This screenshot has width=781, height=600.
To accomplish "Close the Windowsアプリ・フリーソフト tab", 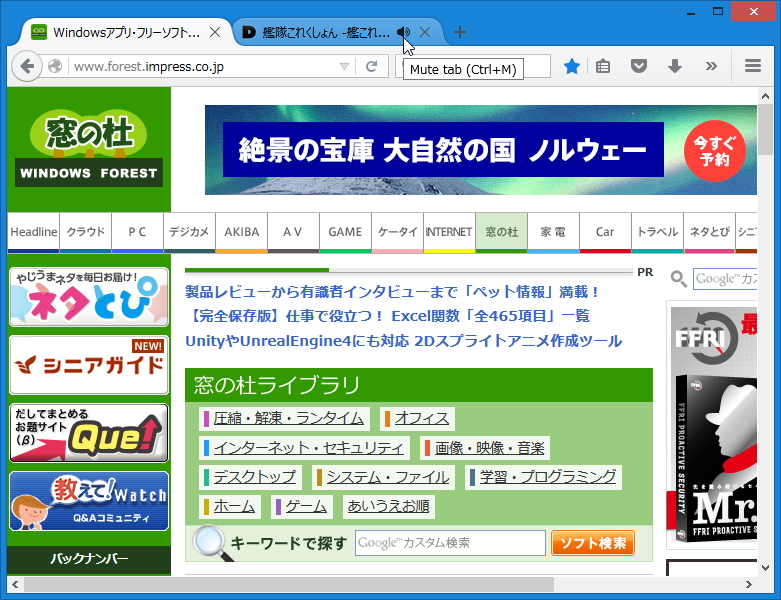I will pyautogui.click(x=215, y=32).
